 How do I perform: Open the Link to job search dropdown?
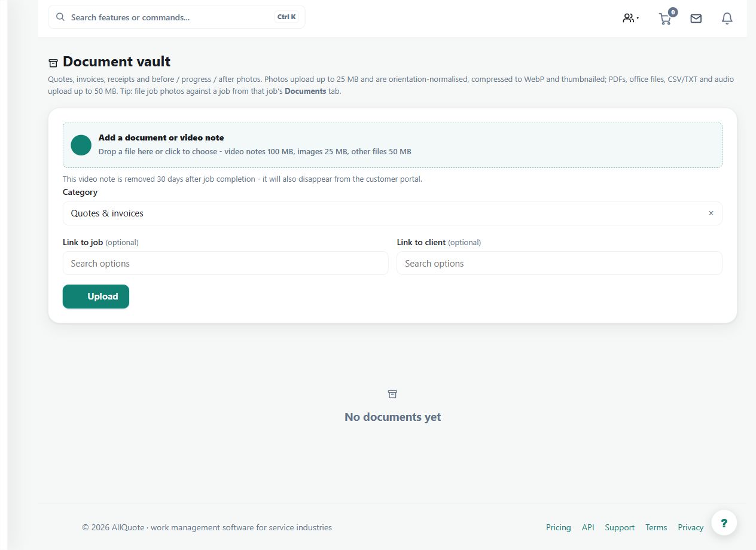(x=225, y=263)
